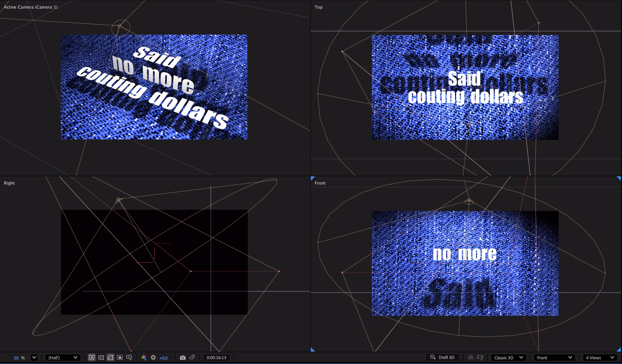Select 'no more' text in Front view

click(464, 254)
